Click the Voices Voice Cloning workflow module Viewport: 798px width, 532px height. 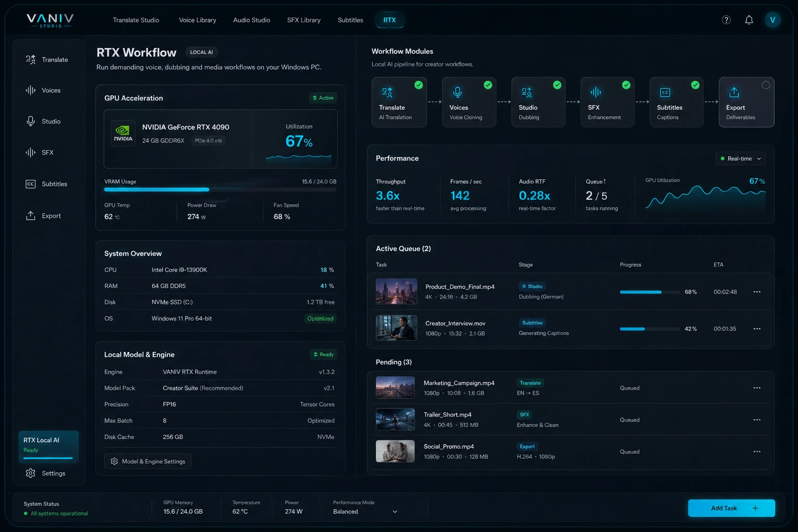click(468, 102)
